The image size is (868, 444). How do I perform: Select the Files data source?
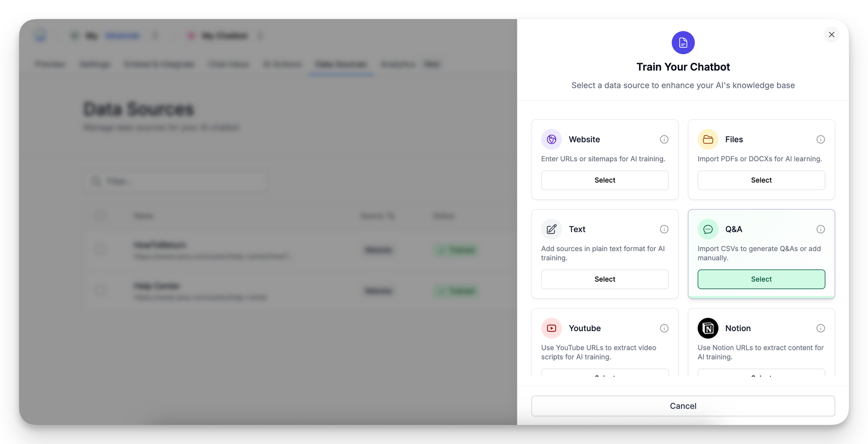tap(761, 180)
